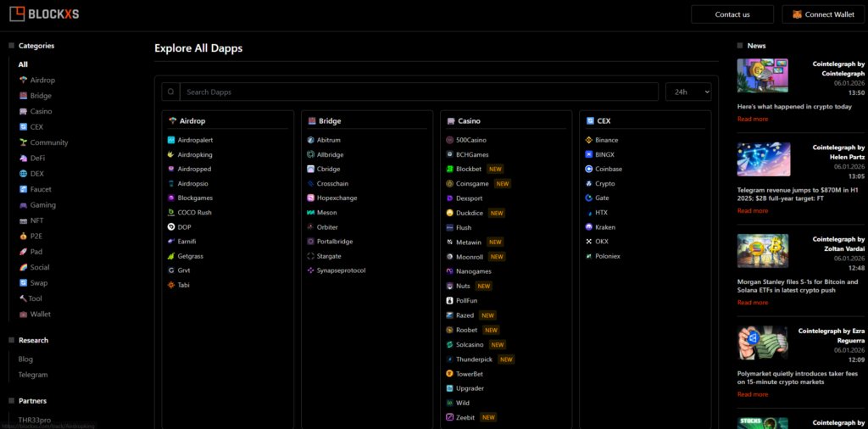868x429 pixels.
Task: Open the Blog research link
Action: 25,359
